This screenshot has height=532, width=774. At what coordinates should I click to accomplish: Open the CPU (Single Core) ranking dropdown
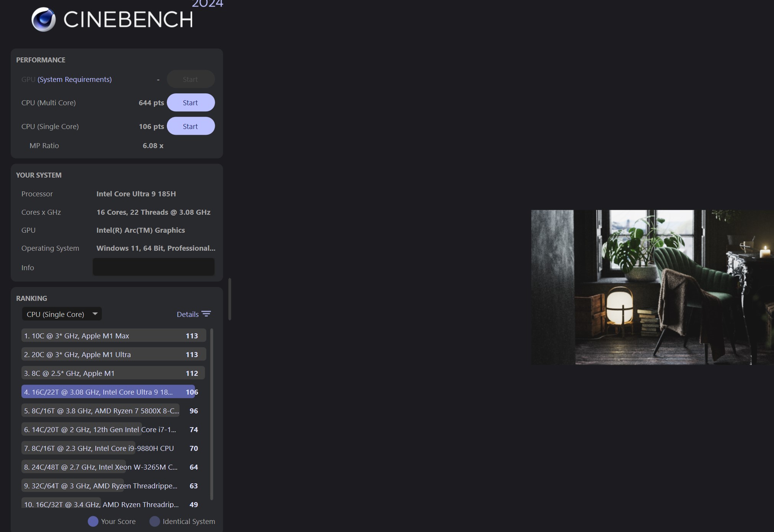tap(62, 314)
